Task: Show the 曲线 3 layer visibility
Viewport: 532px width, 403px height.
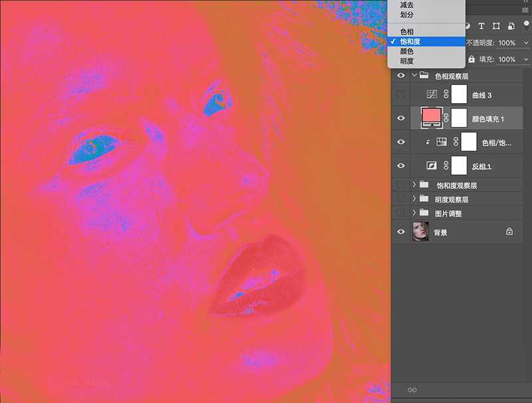Action: tap(400, 95)
